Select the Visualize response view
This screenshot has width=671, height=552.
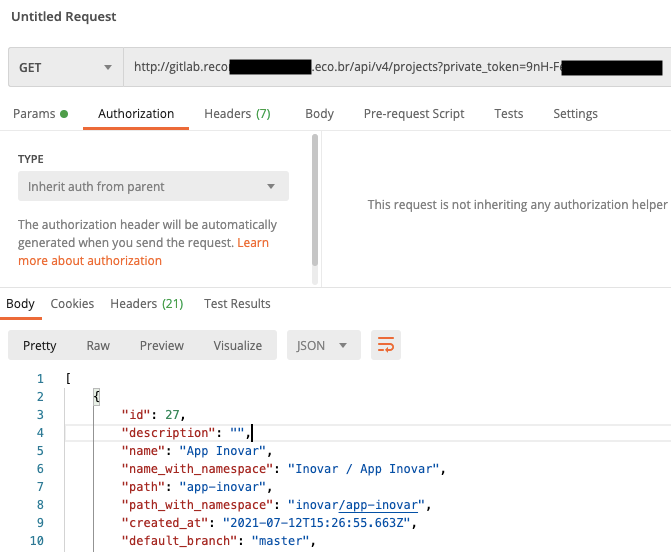pos(238,345)
